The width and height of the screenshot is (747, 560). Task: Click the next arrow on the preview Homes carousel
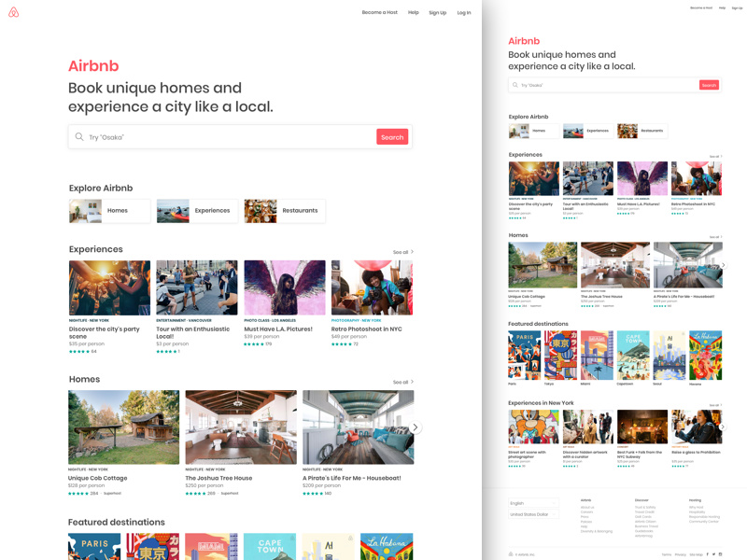(x=723, y=265)
